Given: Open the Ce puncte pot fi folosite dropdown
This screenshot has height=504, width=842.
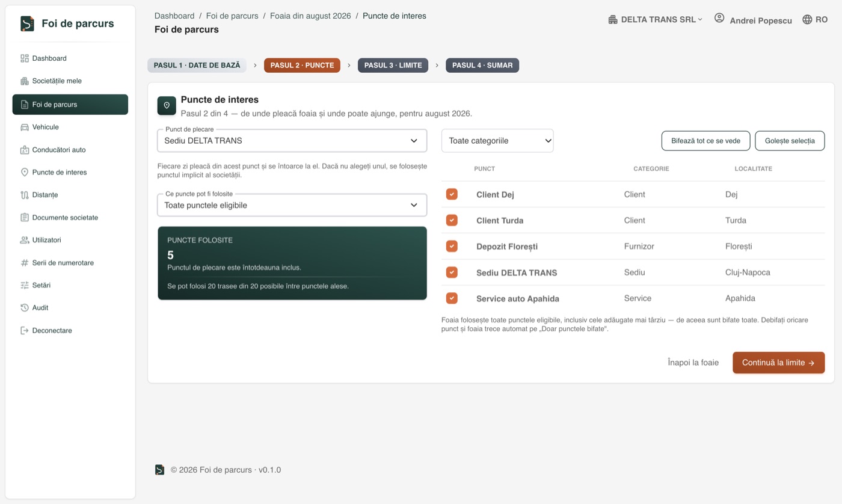Looking at the screenshot, I should [x=292, y=205].
